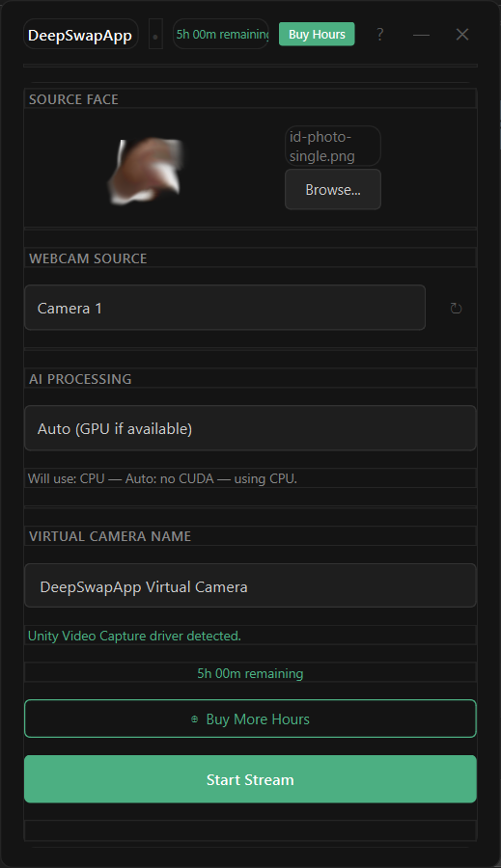Close the DeepSwapApp window
501x868 pixels.
462,35
